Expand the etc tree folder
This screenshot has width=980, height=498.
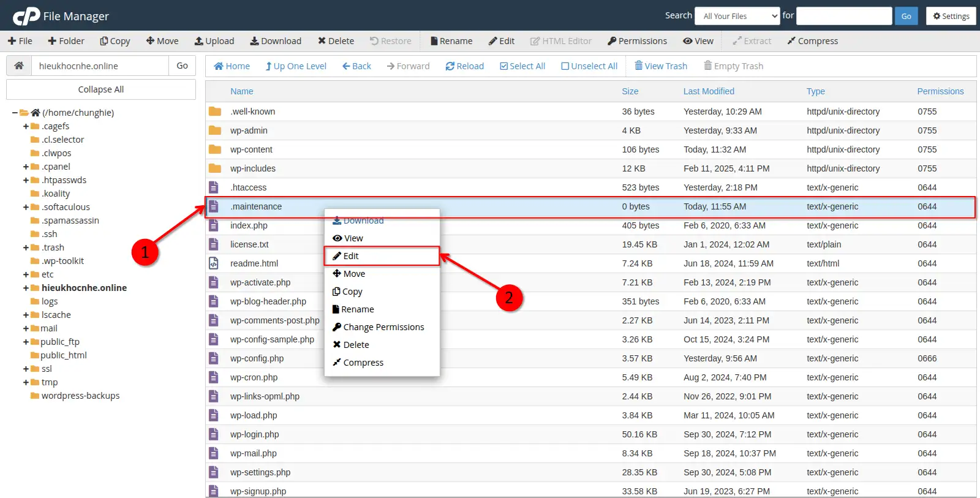[26, 274]
